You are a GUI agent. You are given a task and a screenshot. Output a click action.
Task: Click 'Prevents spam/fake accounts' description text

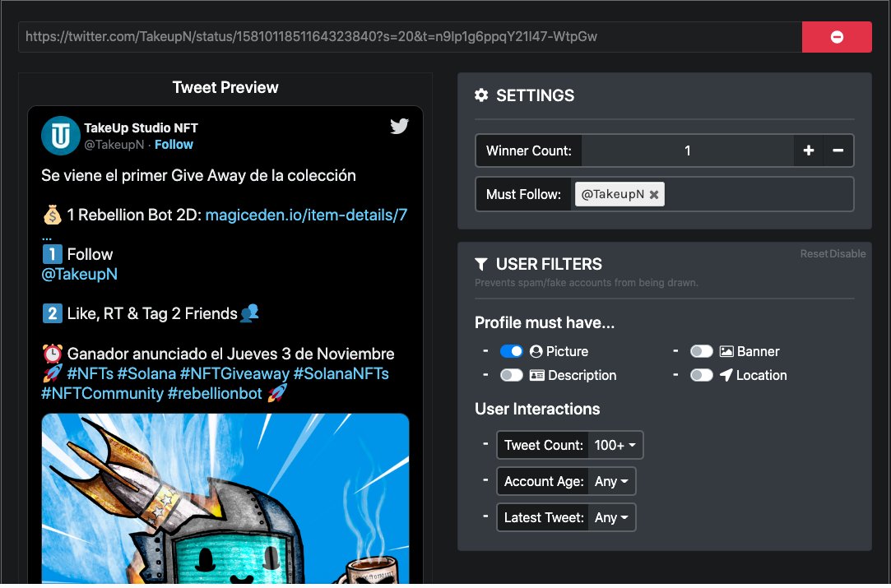point(587,283)
